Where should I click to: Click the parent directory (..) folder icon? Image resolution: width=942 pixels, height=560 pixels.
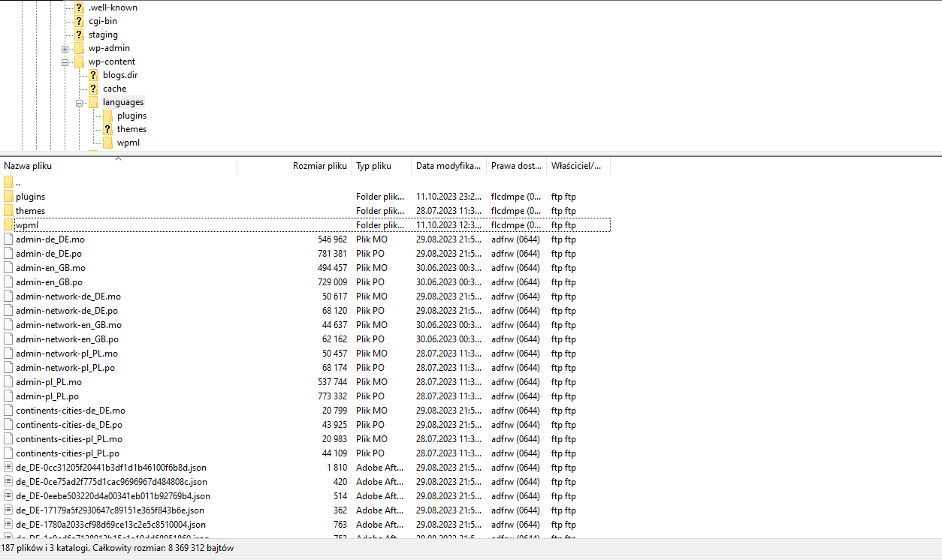(x=8, y=182)
